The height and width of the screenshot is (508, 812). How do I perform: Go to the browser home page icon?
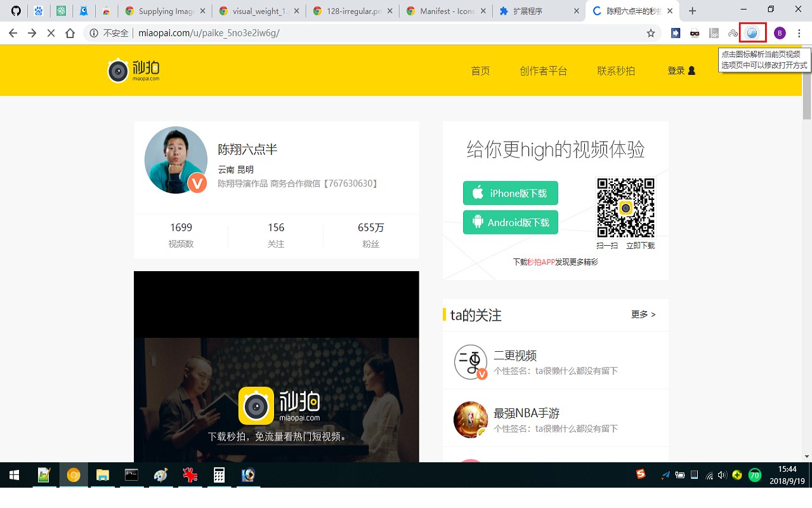click(x=70, y=33)
